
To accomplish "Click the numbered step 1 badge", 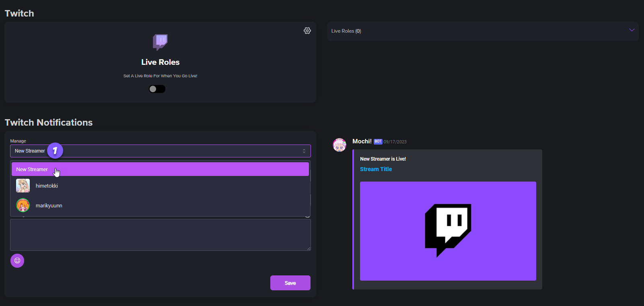I will click(x=55, y=151).
